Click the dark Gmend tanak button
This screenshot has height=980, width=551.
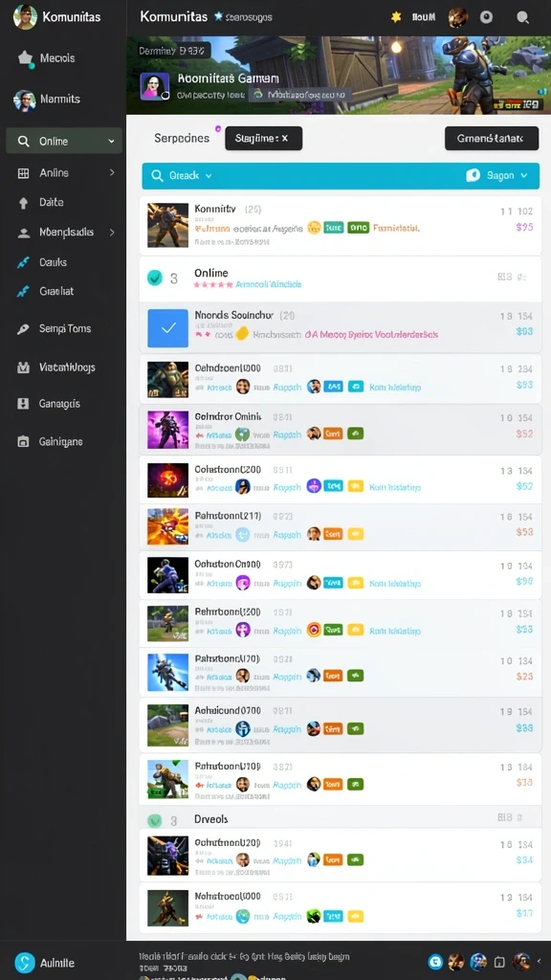492,138
